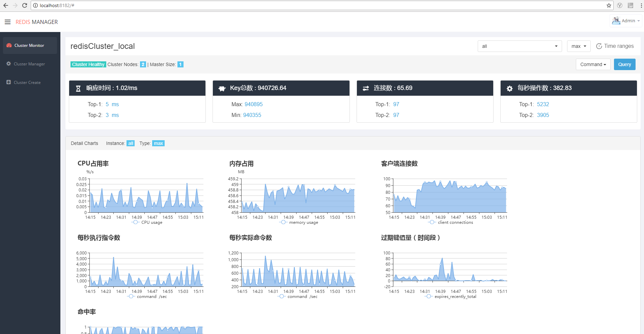The height and width of the screenshot is (334, 644).
Task: Click Instance 'all' badge in Detail Charts
Action: (x=131, y=143)
